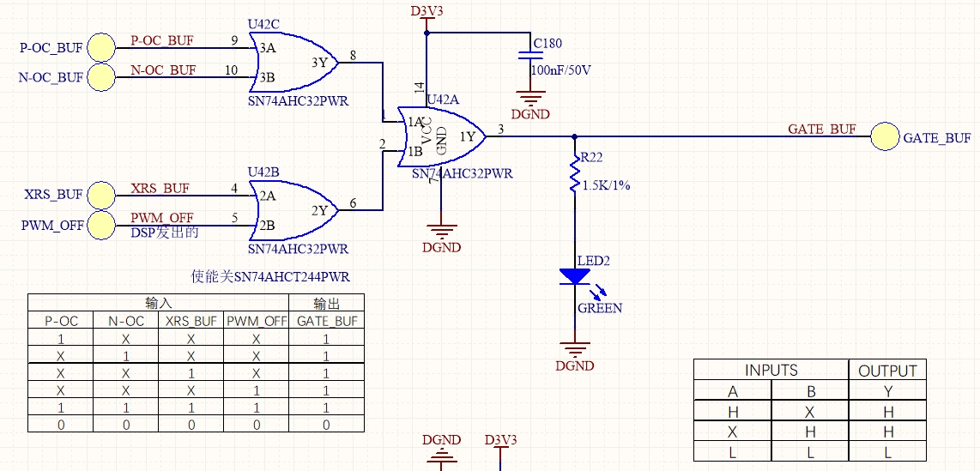Image resolution: width=980 pixels, height=471 pixels.
Task: Select the P-OC_BUF red net label
Action: tap(162, 40)
